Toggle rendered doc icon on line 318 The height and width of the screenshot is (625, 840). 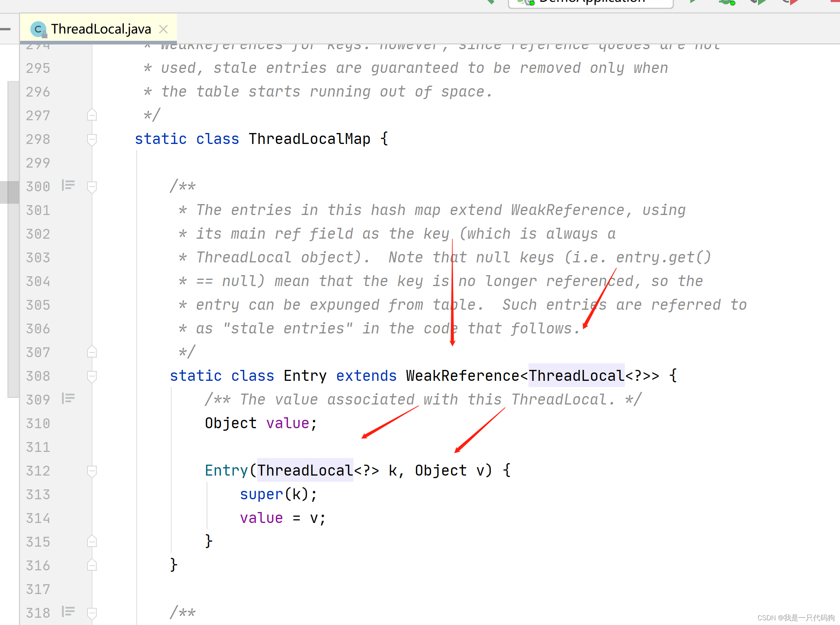click(x=68, y=612)
